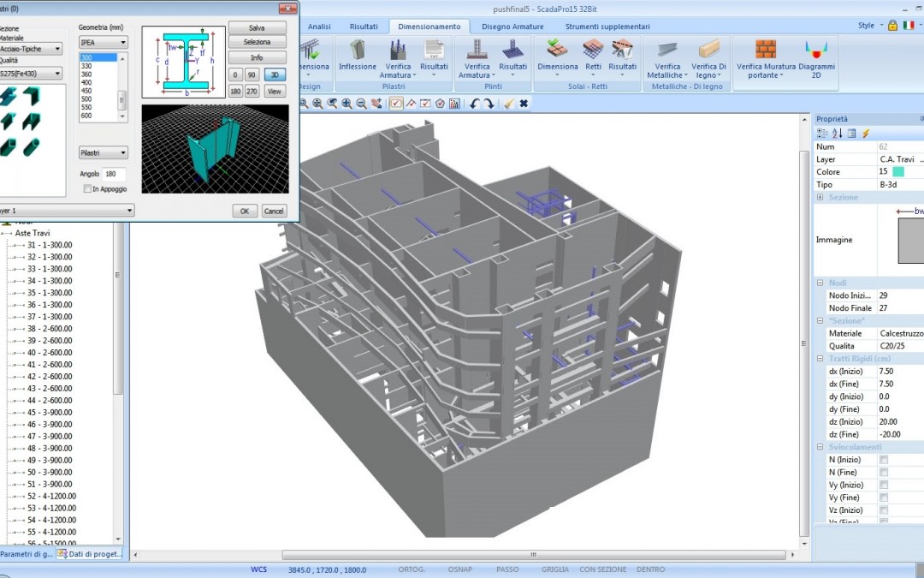924x578 pixels.
Task: Open the IPEA geometry dropdown
Action: coord(103,41)
